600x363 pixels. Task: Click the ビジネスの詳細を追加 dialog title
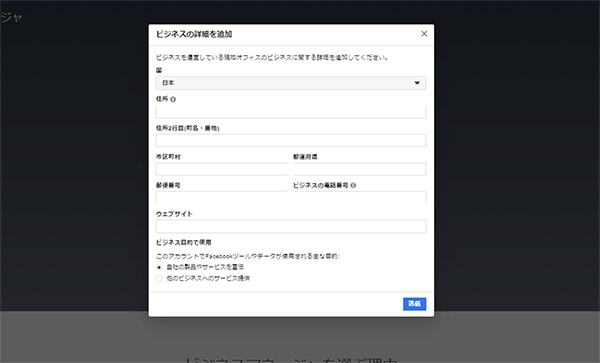pyautogui.click(x=194, y=34)
